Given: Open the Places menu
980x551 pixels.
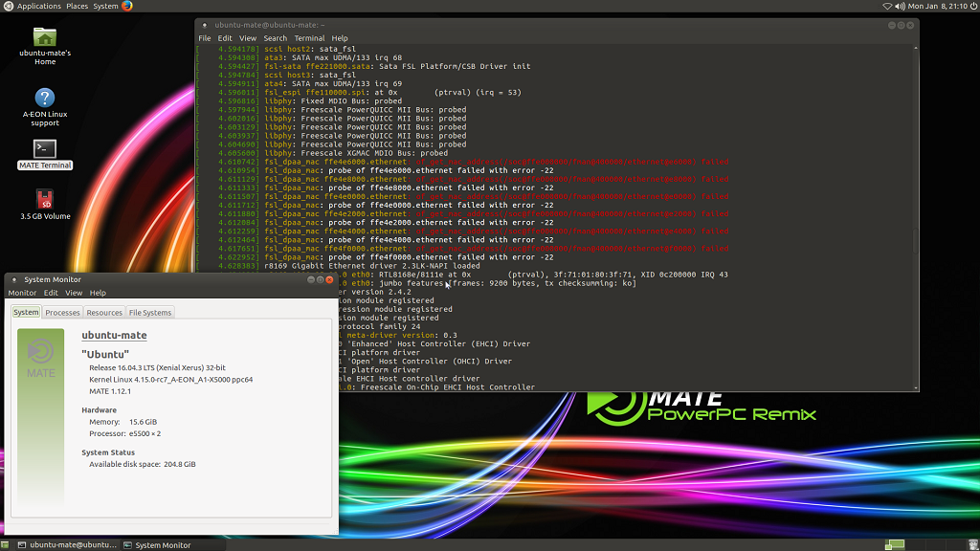Looking at the screenshot, I should coord(77,6).
